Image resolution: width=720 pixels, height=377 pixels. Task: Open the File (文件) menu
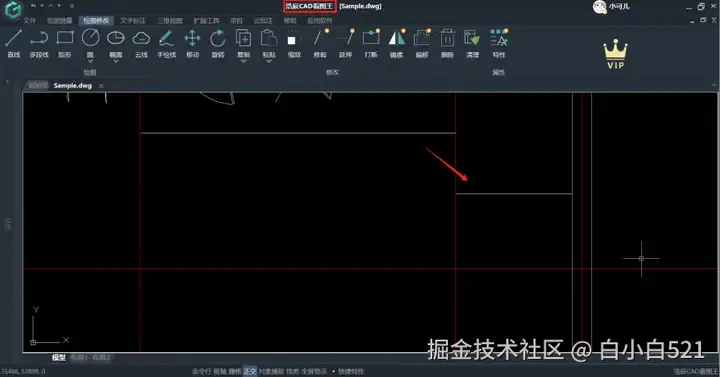click(29, 21)
